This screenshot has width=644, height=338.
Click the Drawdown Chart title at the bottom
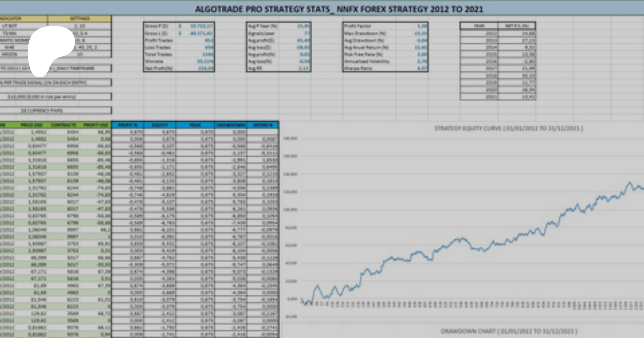point(508,331)
